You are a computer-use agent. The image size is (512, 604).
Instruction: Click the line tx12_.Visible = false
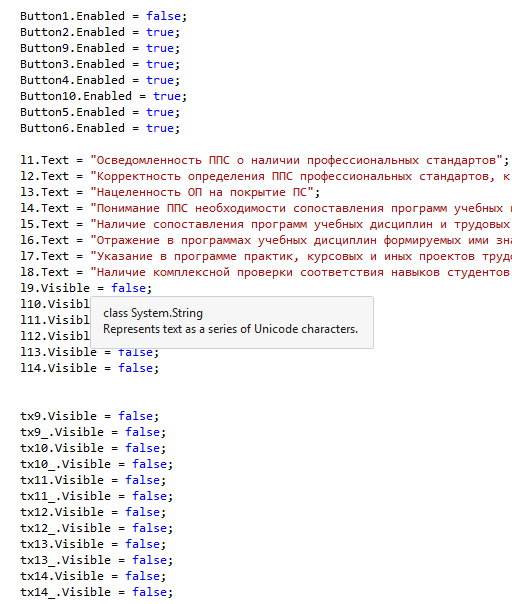97,528
